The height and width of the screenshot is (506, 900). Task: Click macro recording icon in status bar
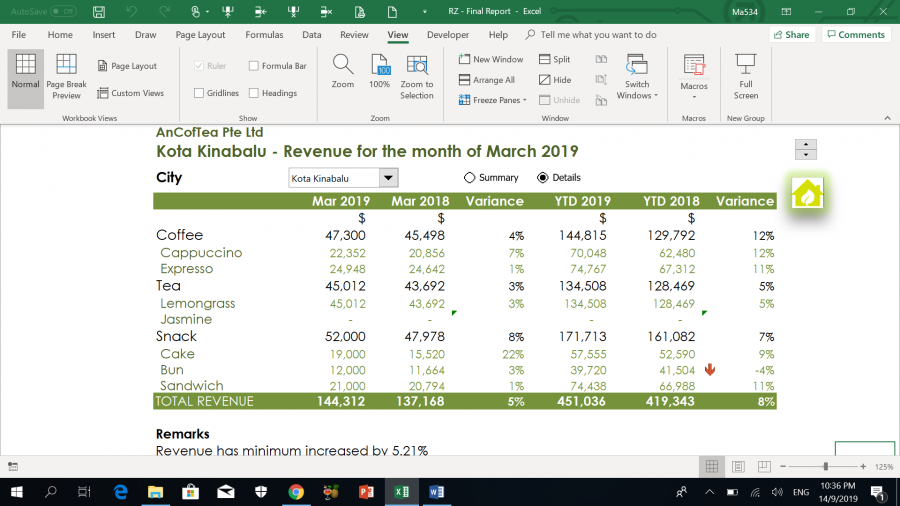[13, 467]
